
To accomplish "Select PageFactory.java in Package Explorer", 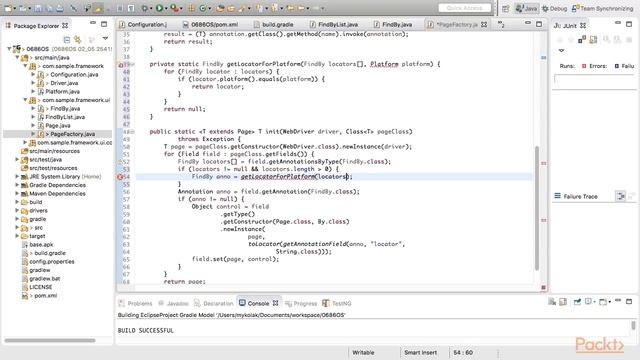I will [72, 134].
